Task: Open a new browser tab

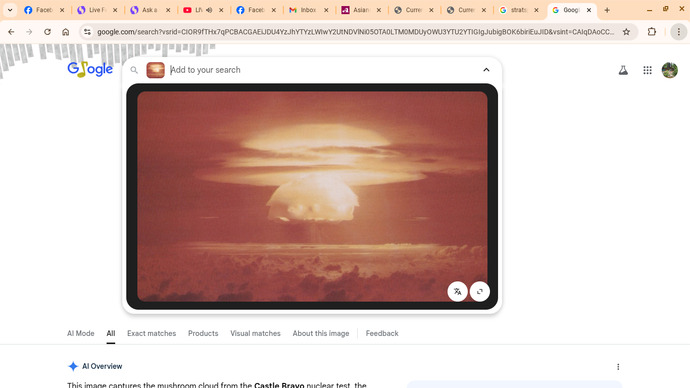Action: coord(607,10)
